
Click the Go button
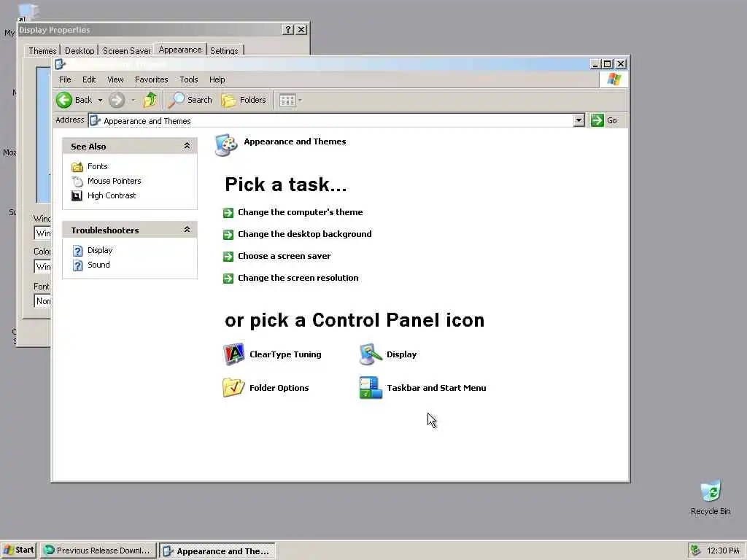click(605, 120)
